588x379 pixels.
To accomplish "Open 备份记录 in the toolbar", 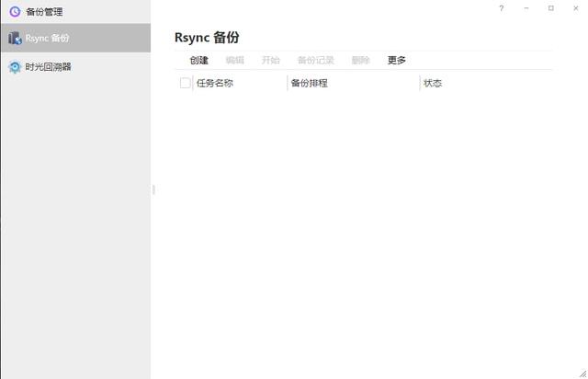I will point(315,60).
